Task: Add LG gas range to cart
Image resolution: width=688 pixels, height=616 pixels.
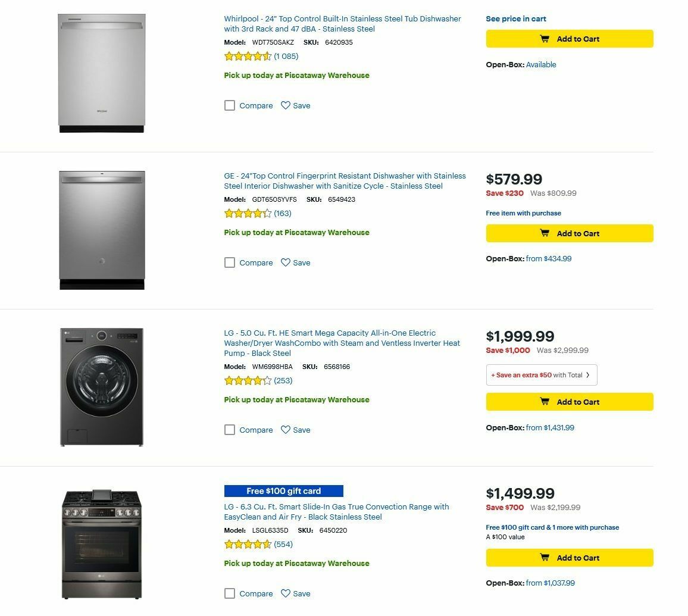Action: (x=570, y=558)
